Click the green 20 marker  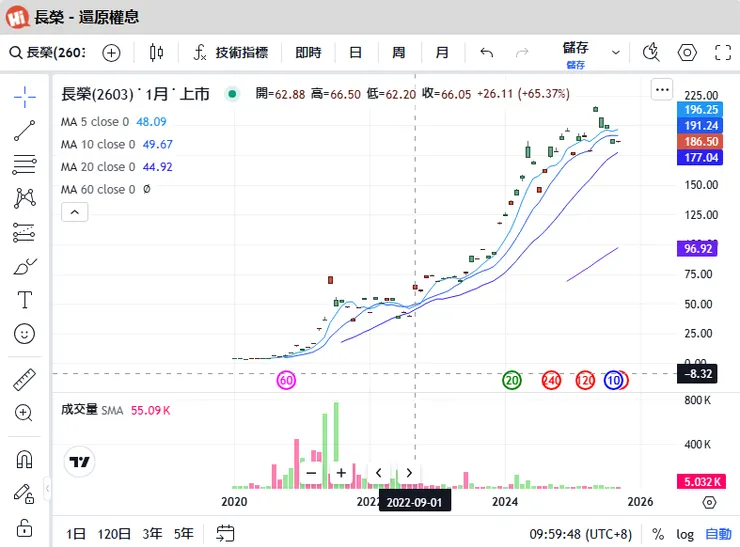(x=512, y=380)
